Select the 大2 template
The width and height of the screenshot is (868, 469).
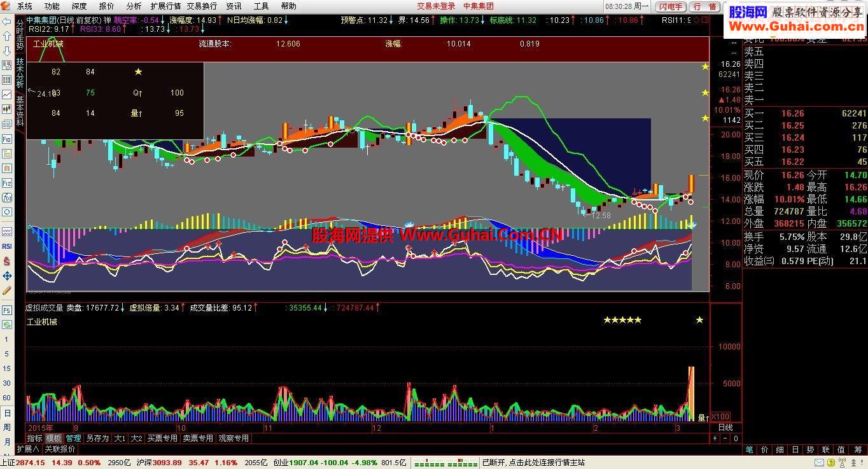coord(136,438)
